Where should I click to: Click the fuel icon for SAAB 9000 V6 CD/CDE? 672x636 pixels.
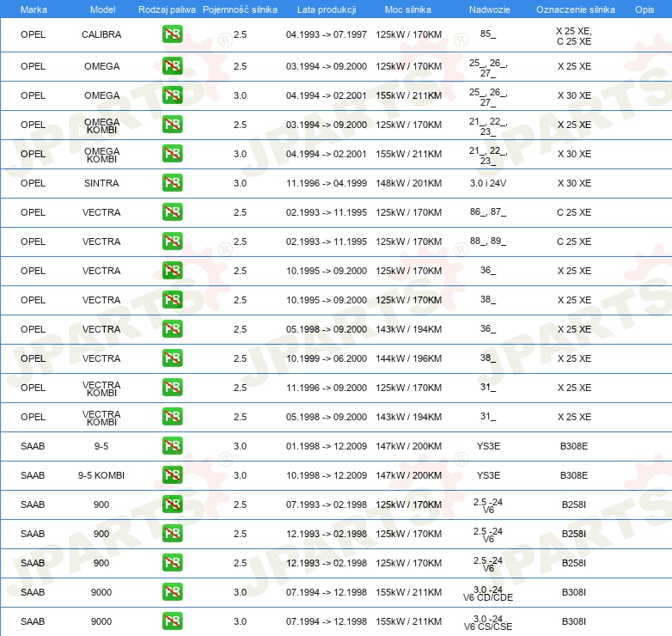172,592
